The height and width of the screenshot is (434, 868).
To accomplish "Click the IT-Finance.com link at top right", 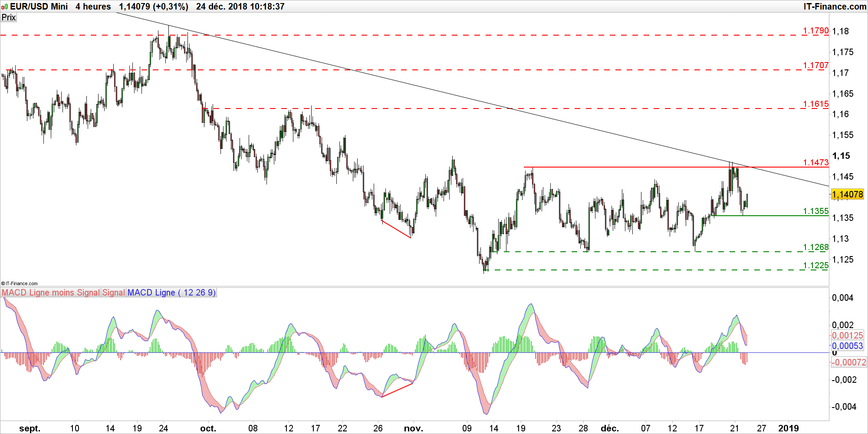I will pyautogui.click(x=835, y=7).
